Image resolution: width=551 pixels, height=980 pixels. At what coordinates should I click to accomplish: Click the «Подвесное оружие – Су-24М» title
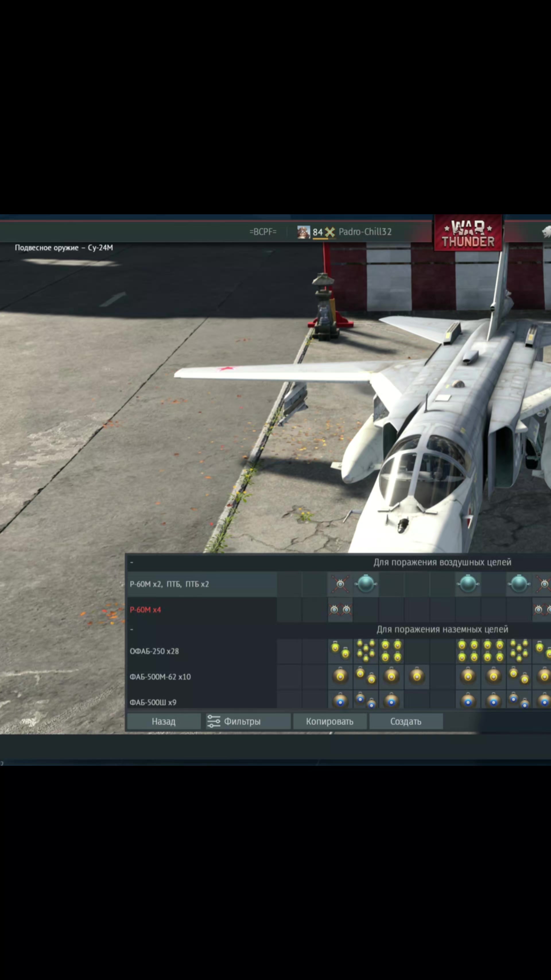click(64, 248)
